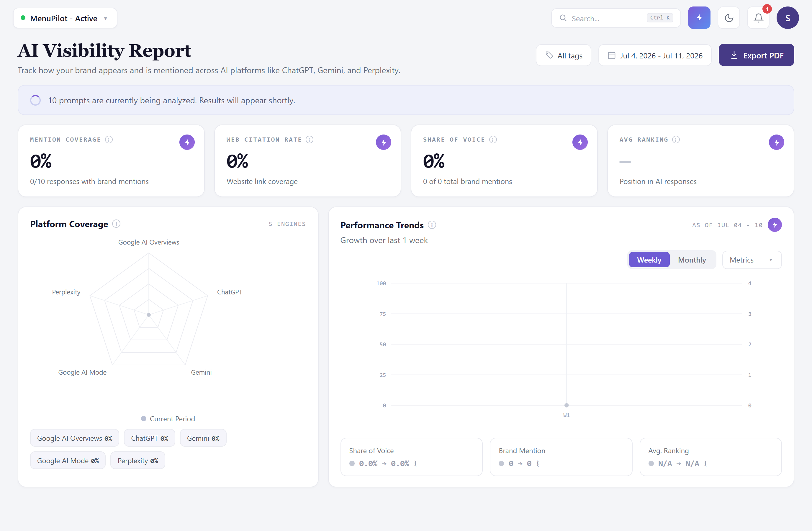Click the Google AI Overviews radar label
Viewport: 812px width, 531px height.
tap(149, 242)
